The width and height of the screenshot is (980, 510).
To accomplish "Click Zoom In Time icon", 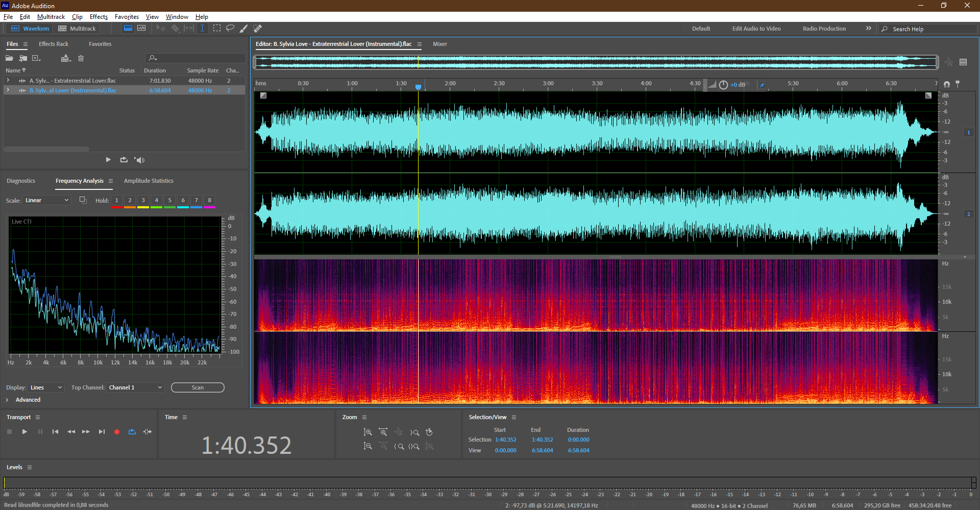I will [383, 432].
